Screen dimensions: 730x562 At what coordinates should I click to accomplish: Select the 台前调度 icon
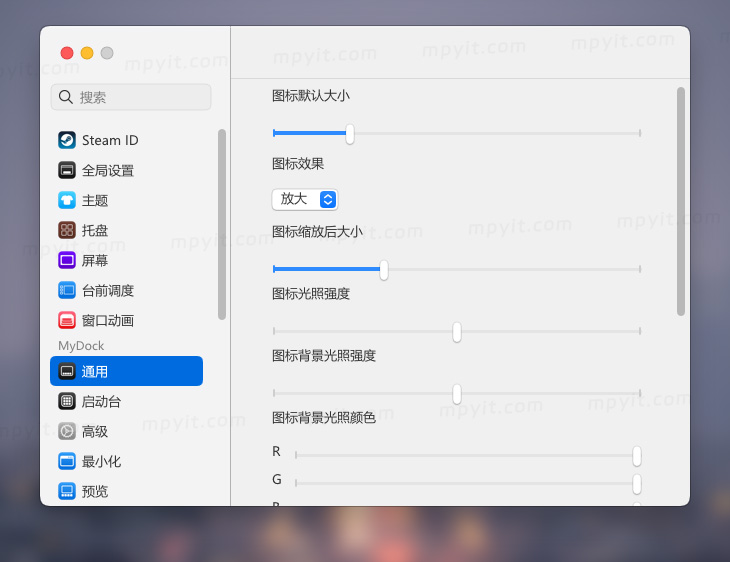pyautogui.click(x=67, y=290)
